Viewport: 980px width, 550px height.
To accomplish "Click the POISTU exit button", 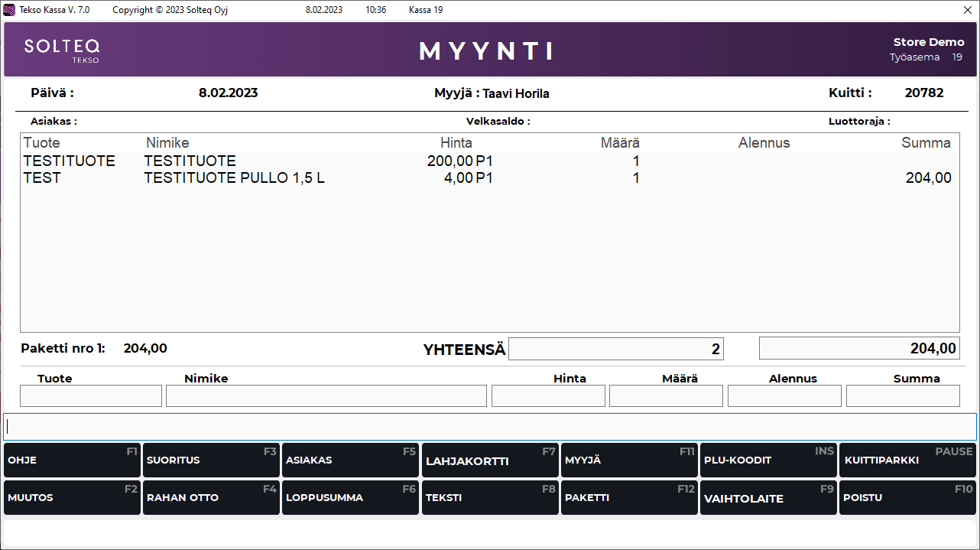I will 907,498.
